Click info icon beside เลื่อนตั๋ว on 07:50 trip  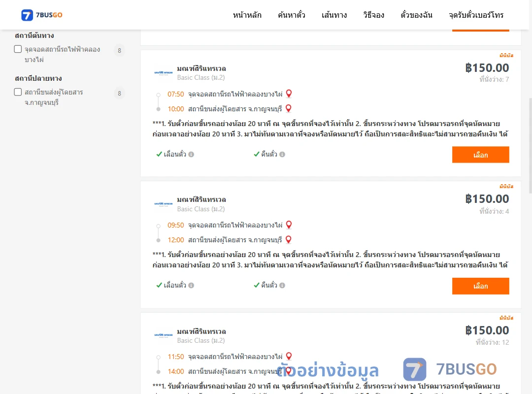(x=191, y=155)
